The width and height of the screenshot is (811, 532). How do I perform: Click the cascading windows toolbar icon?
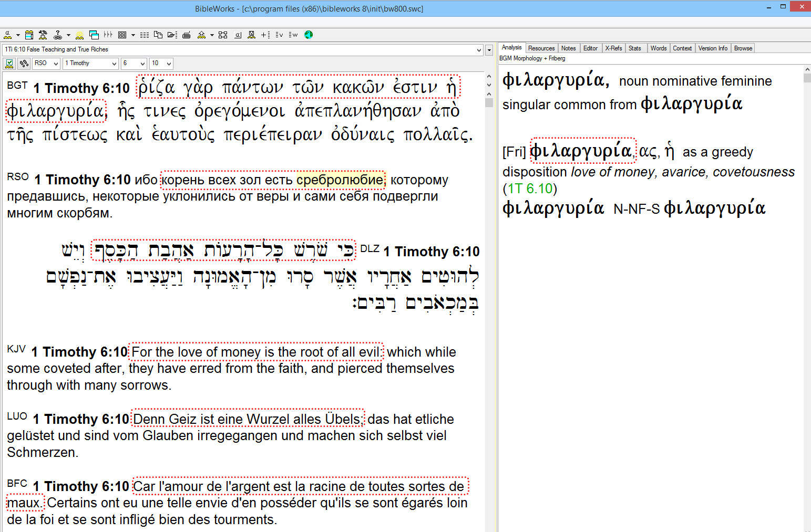pyautogui.click(x=94, y=35)
